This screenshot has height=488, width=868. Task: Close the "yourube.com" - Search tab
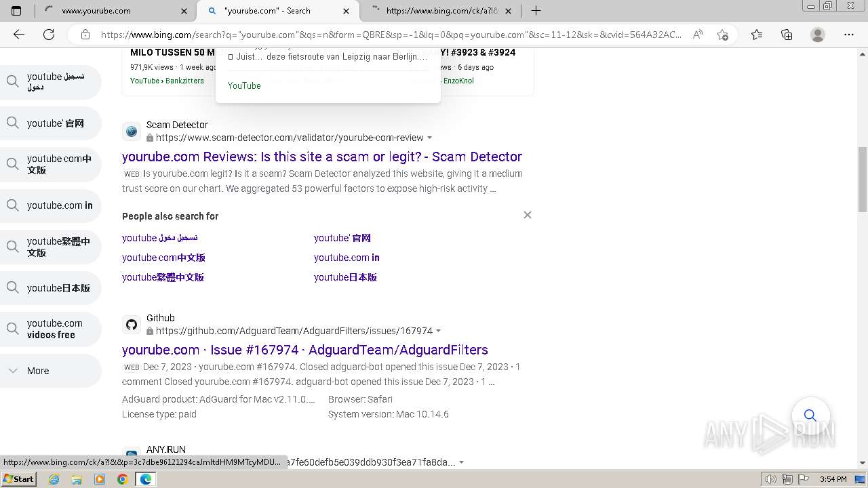pyautogui.click(x=347, y=11)
